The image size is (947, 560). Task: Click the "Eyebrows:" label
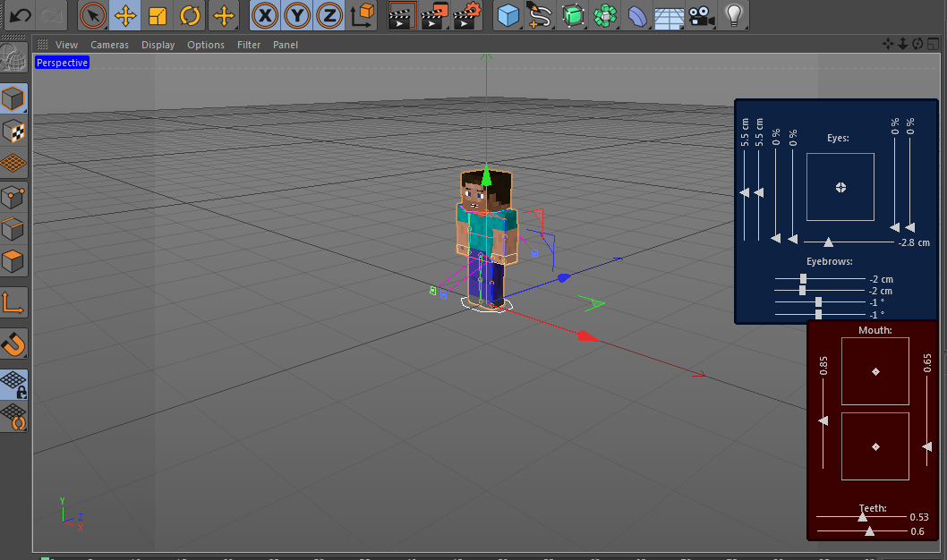(x=829, y=261)
